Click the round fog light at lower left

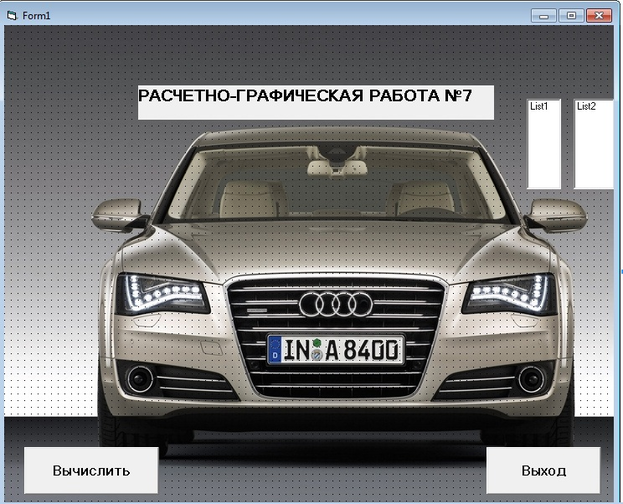(x=140, y=378)
